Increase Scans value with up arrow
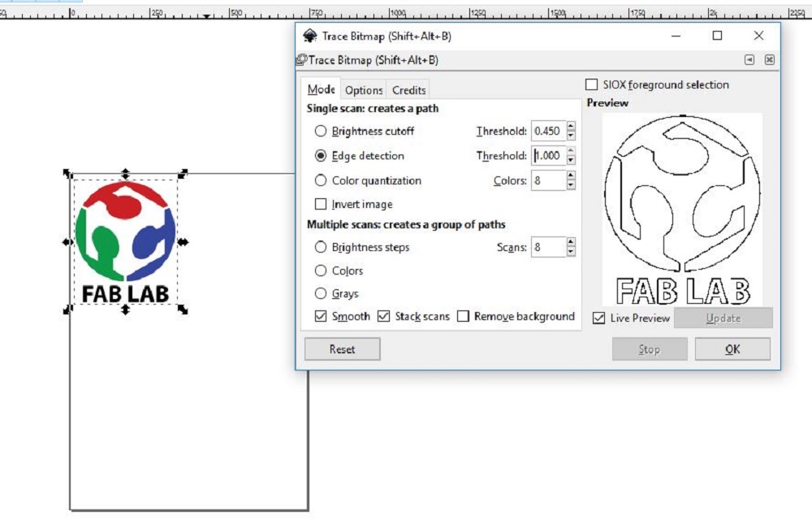 point(571,242)
